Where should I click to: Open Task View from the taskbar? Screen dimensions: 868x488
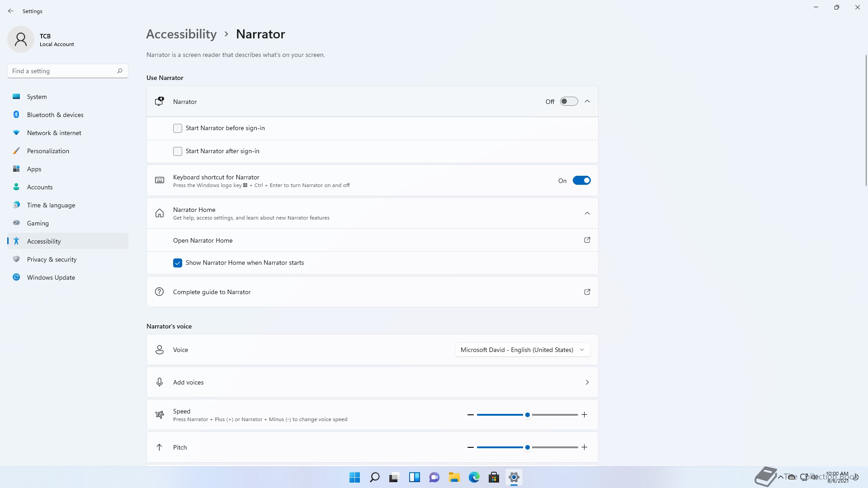coord(395,477)
